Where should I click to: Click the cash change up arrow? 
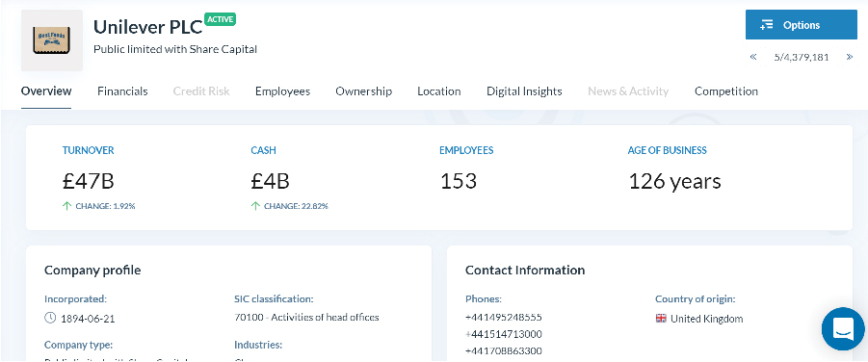tap(255, 206)
